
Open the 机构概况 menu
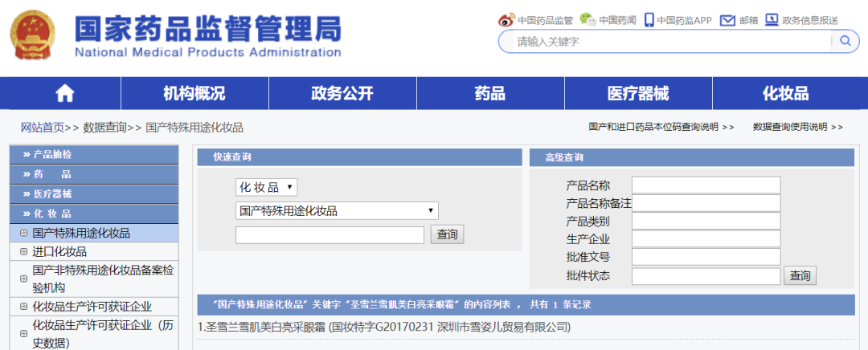[x=194, y=93]
